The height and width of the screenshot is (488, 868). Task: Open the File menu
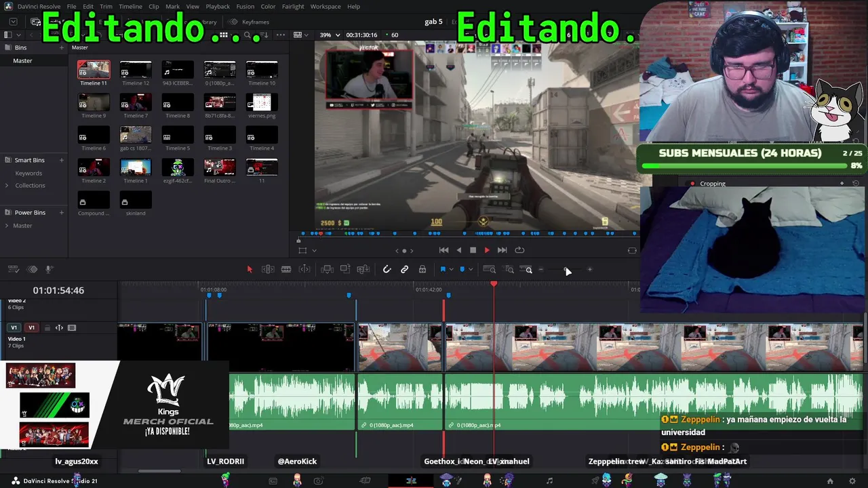[x=71, y=6]
